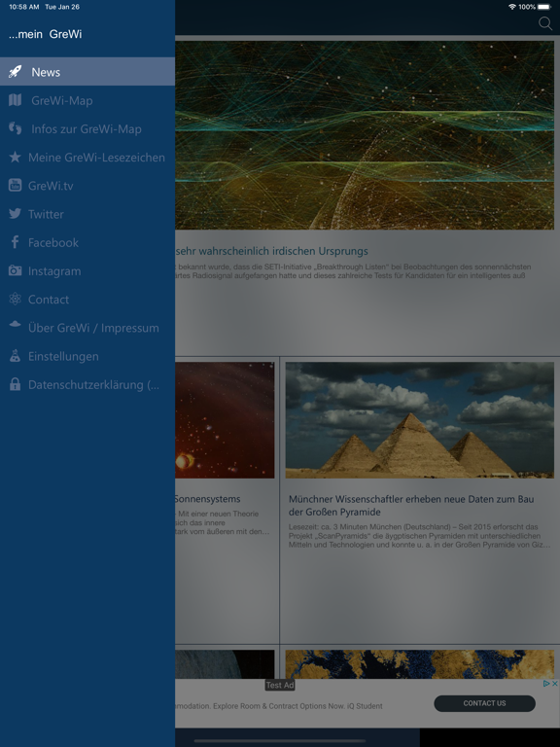The image size is (560, 747).
Task: Click the star icon for Meine GreWi-Lesezeichen
Action: (16, 157)
